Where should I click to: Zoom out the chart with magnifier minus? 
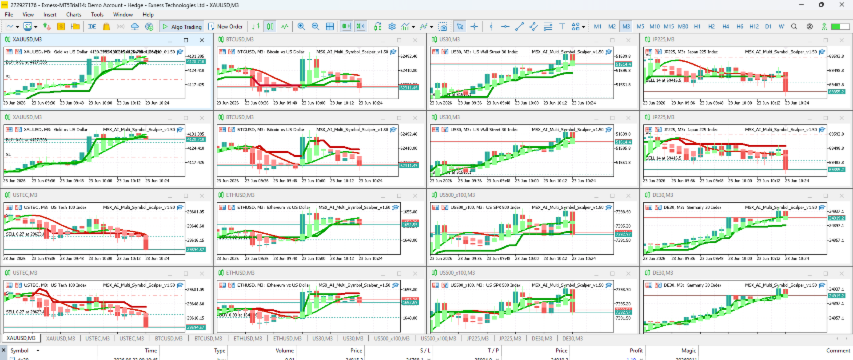(x=315, y=26)
